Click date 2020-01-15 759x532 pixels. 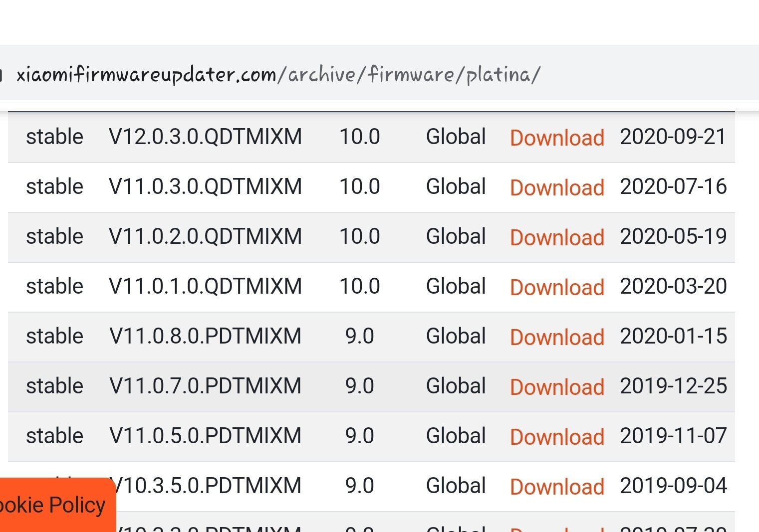pos(673,336)
